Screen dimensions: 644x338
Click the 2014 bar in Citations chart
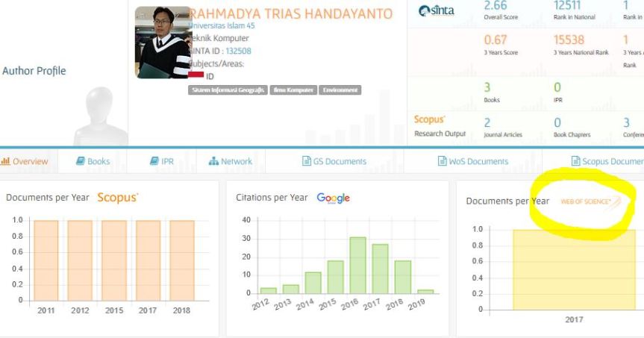click(x=313, y=283)
